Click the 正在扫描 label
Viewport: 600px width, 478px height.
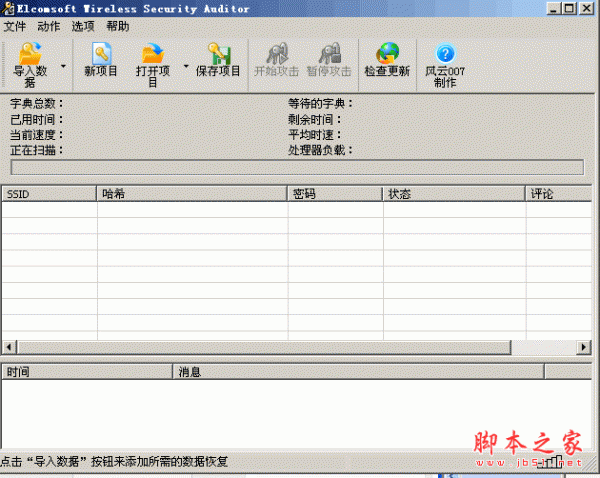tap(37, 150)
